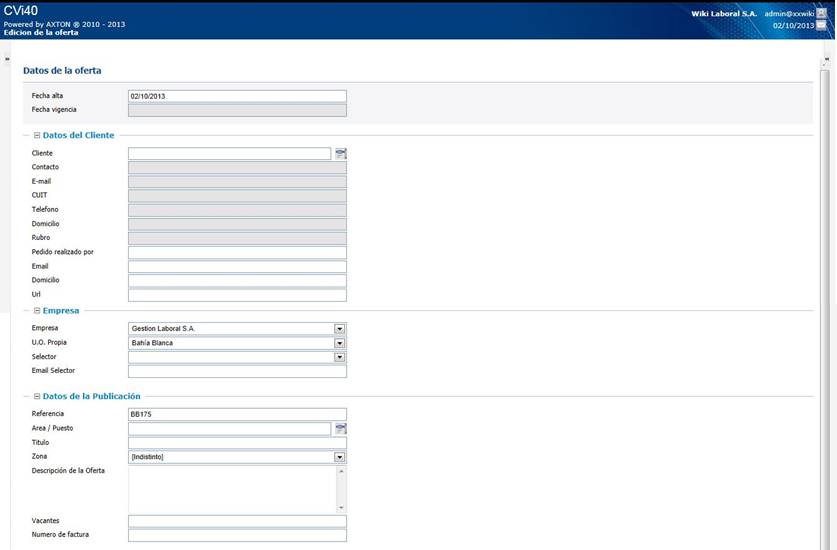Collapse the Datos del Cliente section
Screen dimensions: 837x550
point(37,135)
